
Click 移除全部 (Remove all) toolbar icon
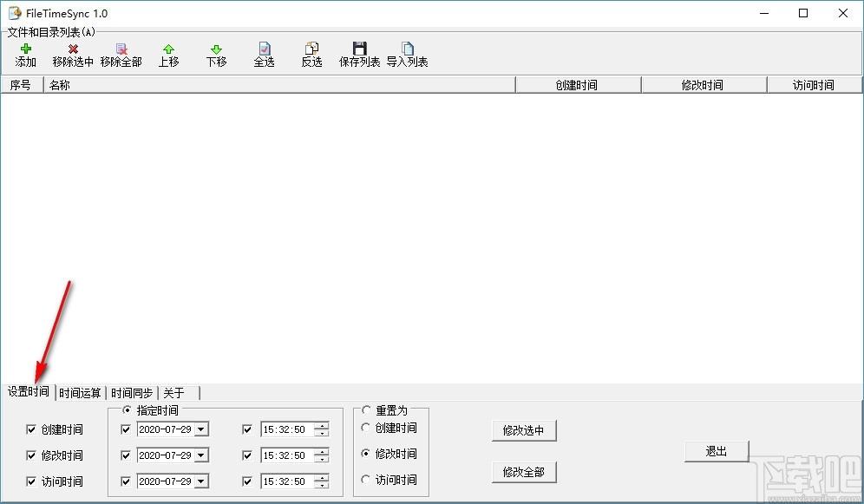pos(121,49)
